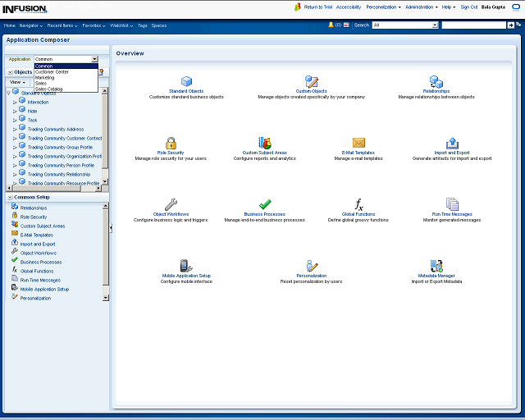Viewport: 525px width, 420px height.
Task: Open the Watchlist menu
Action: (121, 25)
